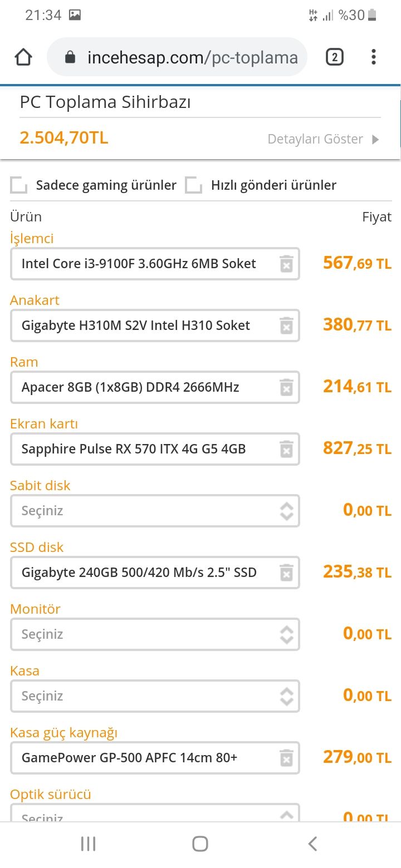This screenshot has height=868, width=401.
Task: Tap the Android home navigation button
Action: (200, 844)
